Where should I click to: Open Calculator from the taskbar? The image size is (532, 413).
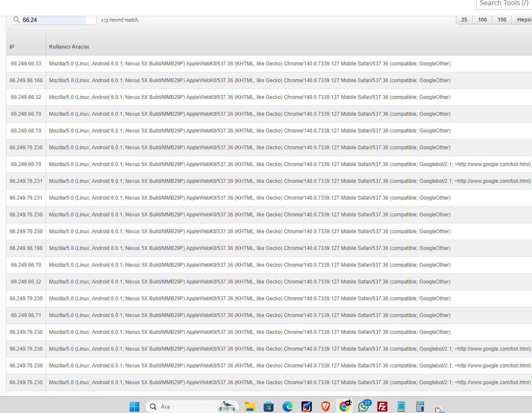(420, 407)
